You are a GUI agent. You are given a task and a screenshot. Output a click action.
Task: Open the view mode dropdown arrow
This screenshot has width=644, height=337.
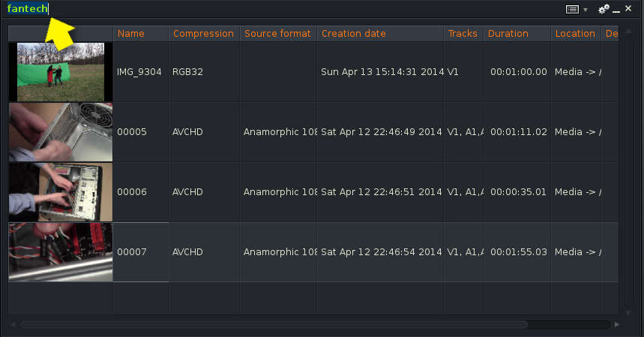[586, 10]
